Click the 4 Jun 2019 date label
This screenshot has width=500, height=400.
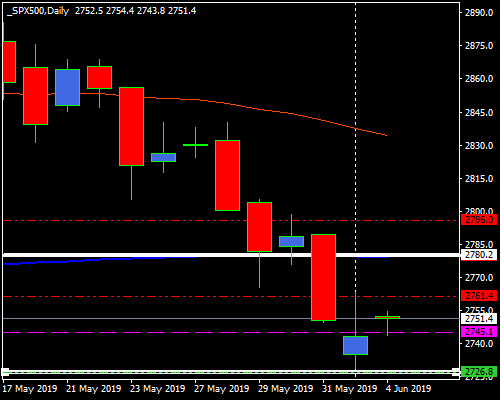(x=408, y=389)
